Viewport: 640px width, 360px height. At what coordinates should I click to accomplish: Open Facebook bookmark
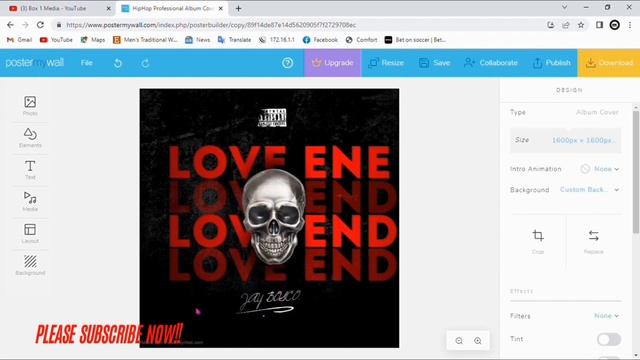pyautogui.click(x=320, y=40)
